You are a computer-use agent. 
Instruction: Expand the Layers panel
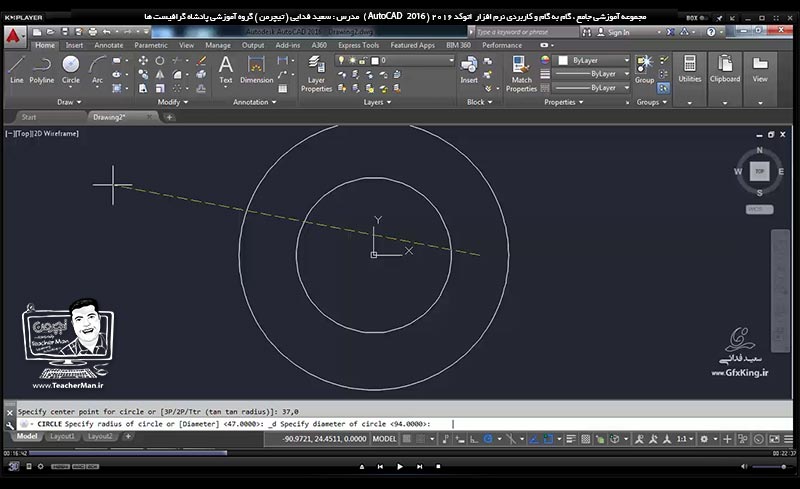[x=377, y=102]
